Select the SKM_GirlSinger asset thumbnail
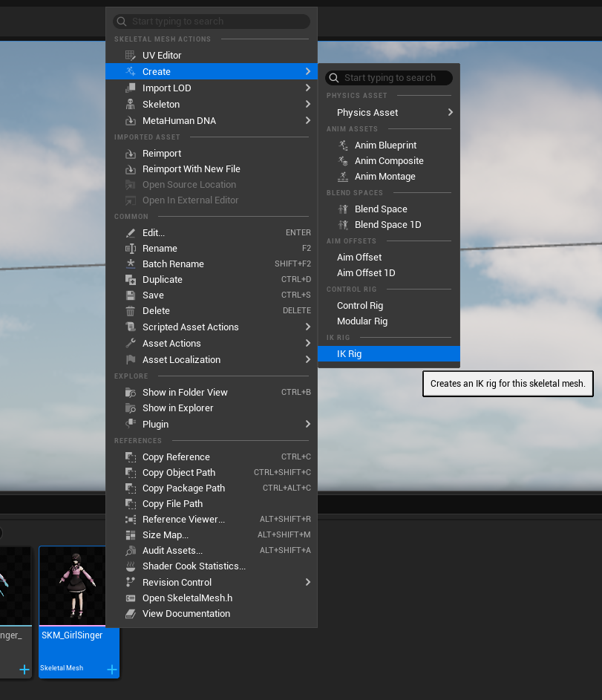Viewport: 602px width, 700px height. (x=78, y=586)
